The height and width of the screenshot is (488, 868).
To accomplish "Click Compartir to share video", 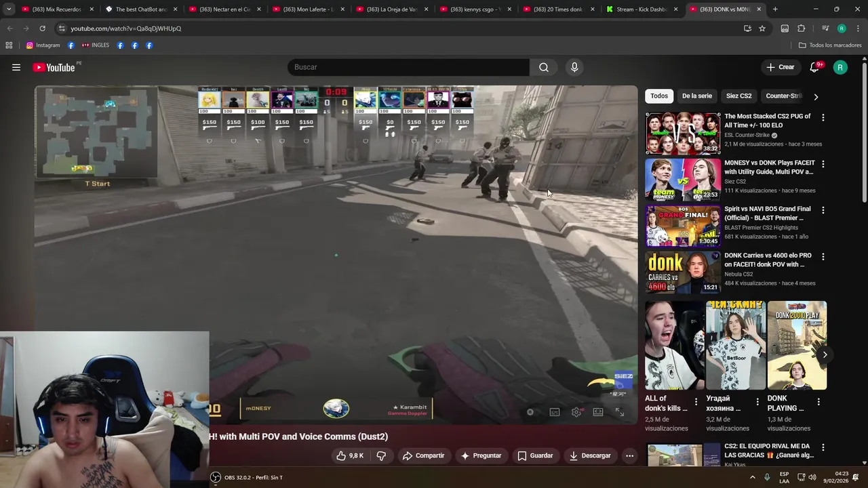I will click(423, 455).
